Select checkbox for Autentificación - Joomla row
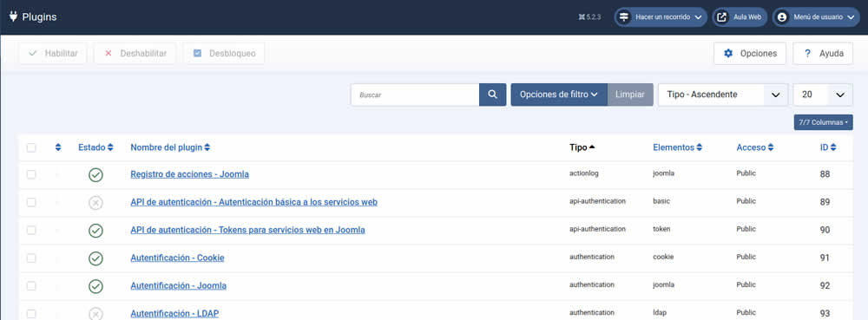The height and width of the screenshot is (320, 868). [x=31, y=285]
